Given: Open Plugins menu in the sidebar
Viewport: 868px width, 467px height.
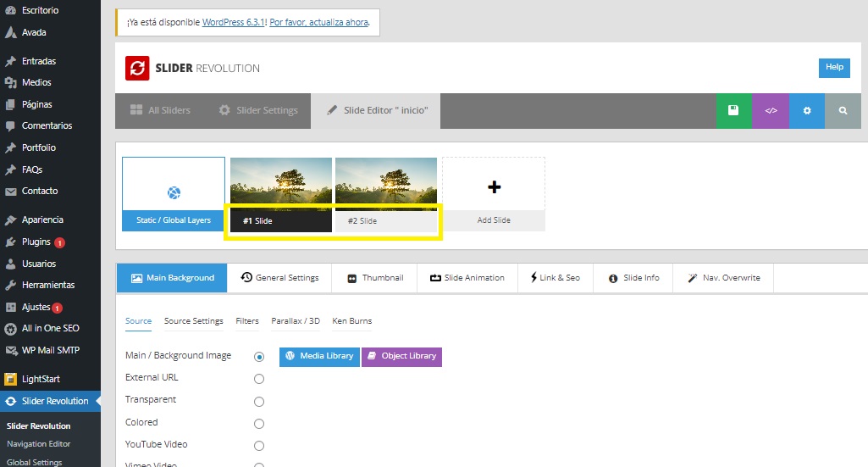Looking at the screenshot, I should (x=36, y=242).
